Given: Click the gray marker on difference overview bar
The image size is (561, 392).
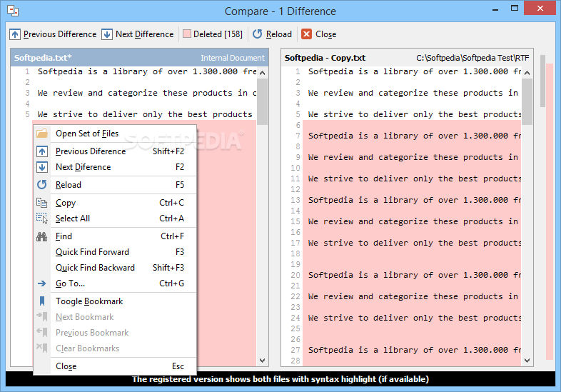Looking at the screenshot, I should (x=542, y=81).
